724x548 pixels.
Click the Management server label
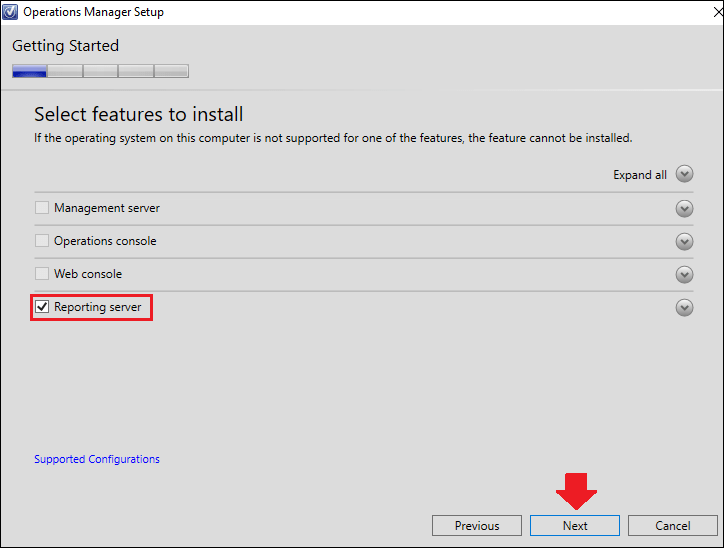point(107,208)
